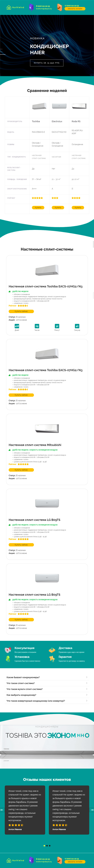Click "Купить за 15 950 руб" hero button
This screenshot has width=94, height=868.
pos(47,63)
